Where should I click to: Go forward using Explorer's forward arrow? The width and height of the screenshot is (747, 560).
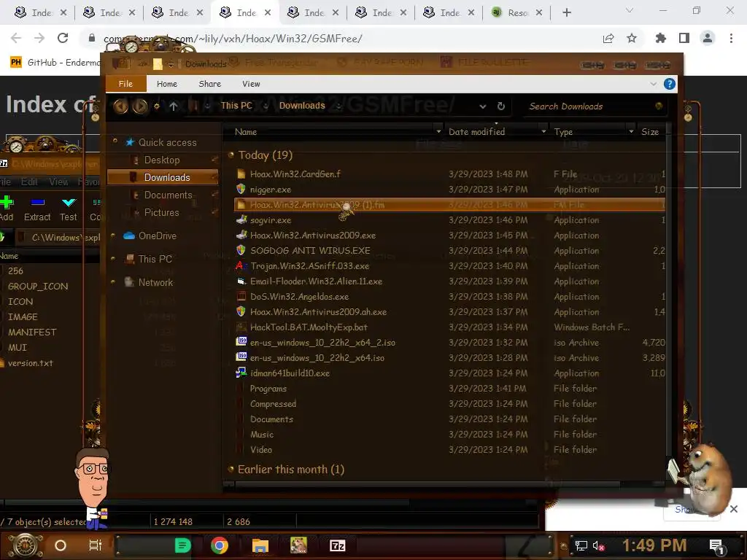coord(139,106)
